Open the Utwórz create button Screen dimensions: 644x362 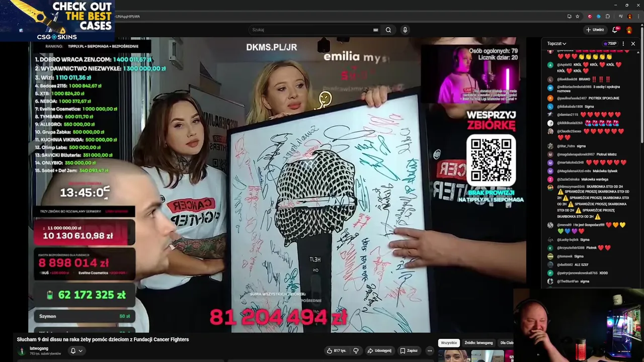tap(595, 30)
